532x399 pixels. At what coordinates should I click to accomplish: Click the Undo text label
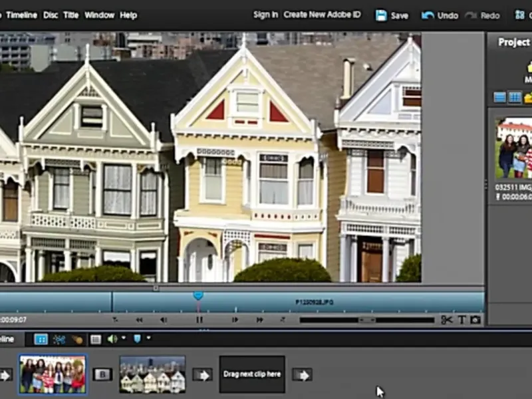click(448, 15)
